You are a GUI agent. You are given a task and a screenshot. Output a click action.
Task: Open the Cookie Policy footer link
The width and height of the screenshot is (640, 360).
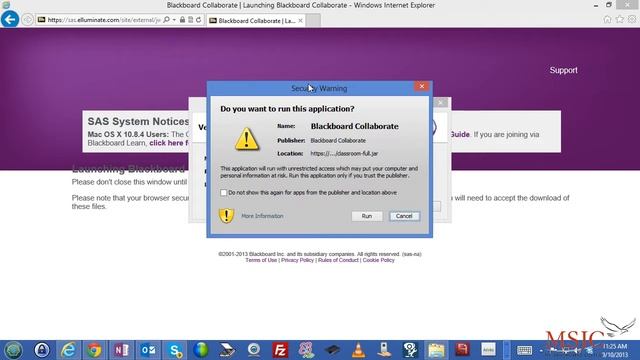(x=378, y=260)
